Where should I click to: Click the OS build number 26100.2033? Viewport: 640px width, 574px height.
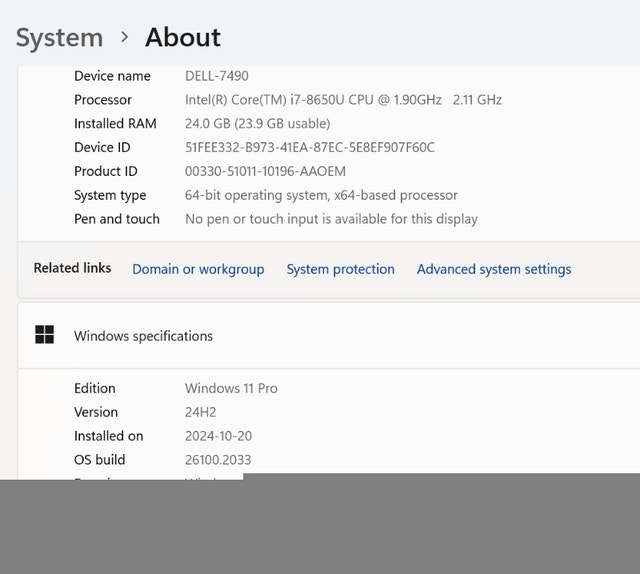coord(218,460)
